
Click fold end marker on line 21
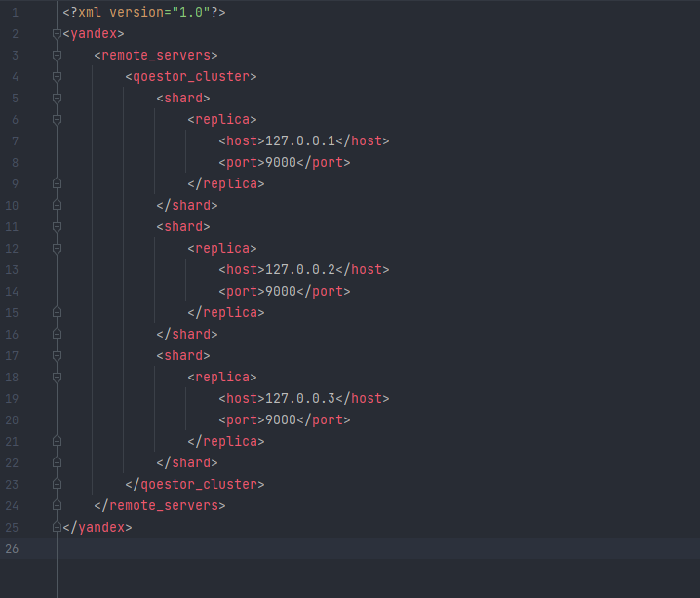[x=57, y=441]
